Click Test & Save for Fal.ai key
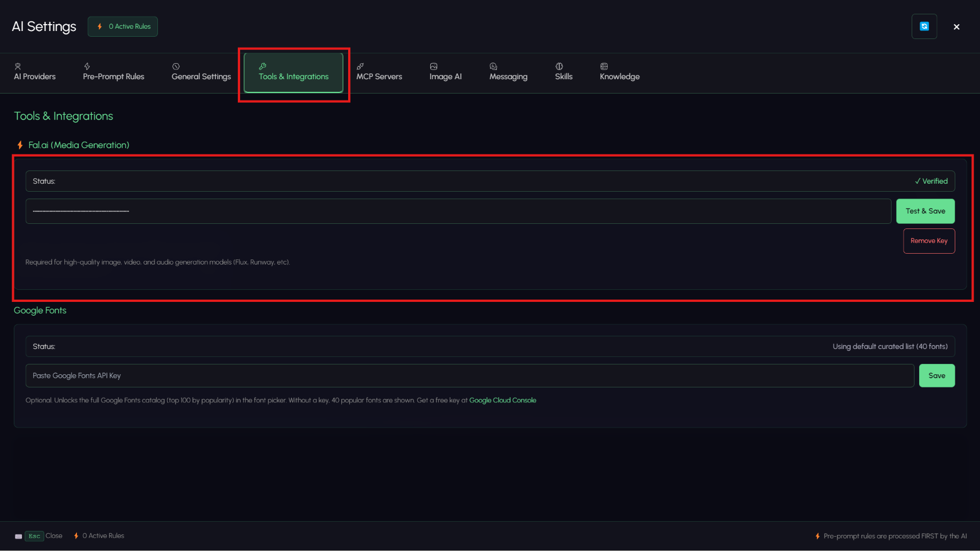Viewport: 980px width, 551px height. click(925, 211)
